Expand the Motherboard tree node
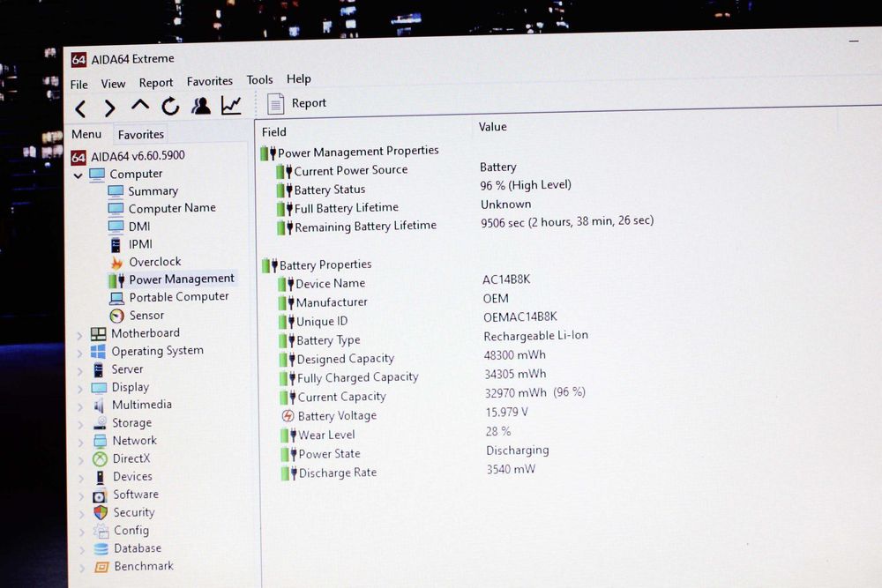 (x=79, y=336)
